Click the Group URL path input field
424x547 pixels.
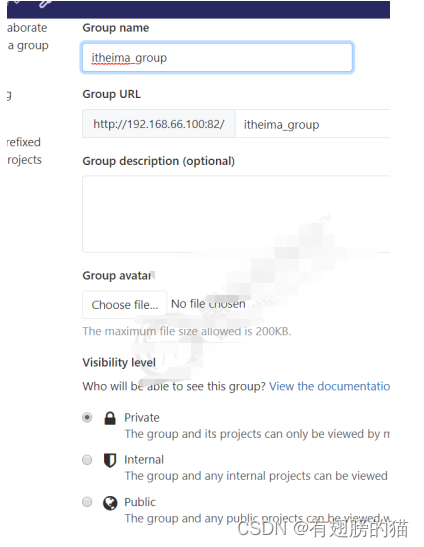[x=313, y=124]
